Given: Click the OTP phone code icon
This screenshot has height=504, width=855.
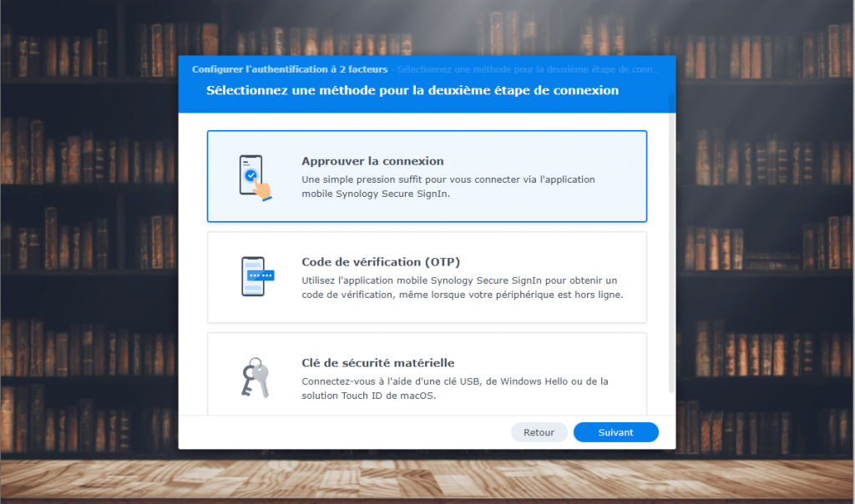Looking at the screenshot, I should 257,276.
